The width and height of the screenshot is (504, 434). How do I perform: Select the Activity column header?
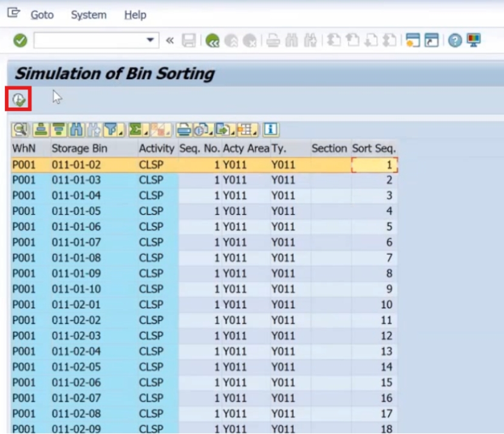click(x=157, y=149)
